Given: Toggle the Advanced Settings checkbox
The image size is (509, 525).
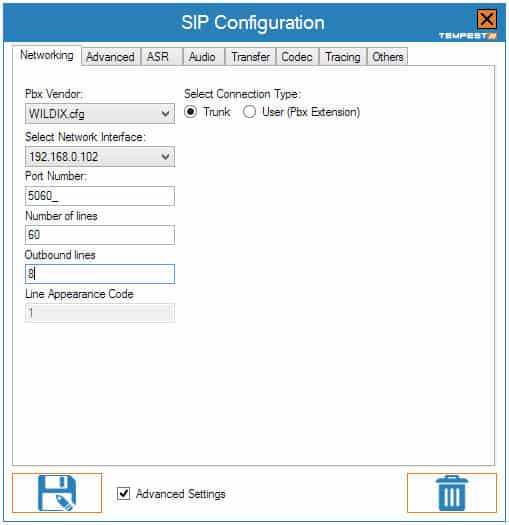Looking at the screenshot, I should [x=124, y=493].
